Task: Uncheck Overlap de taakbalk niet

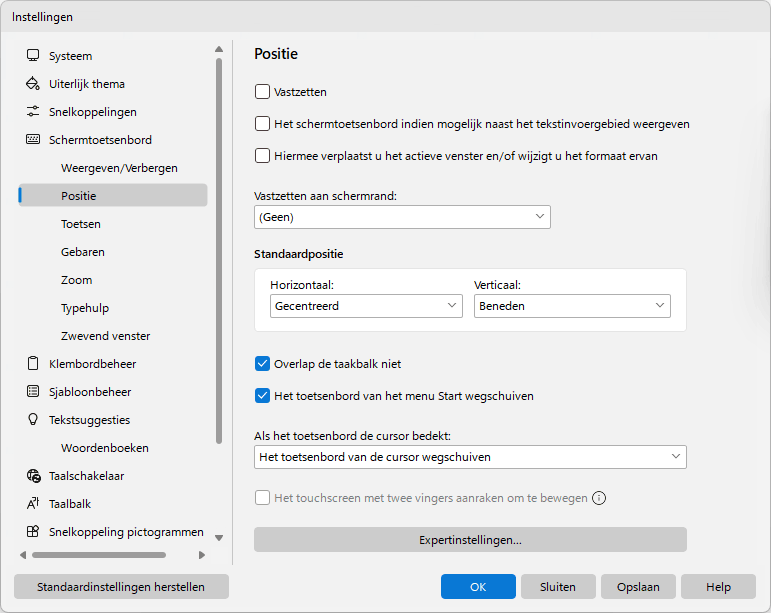Action: 263,364
